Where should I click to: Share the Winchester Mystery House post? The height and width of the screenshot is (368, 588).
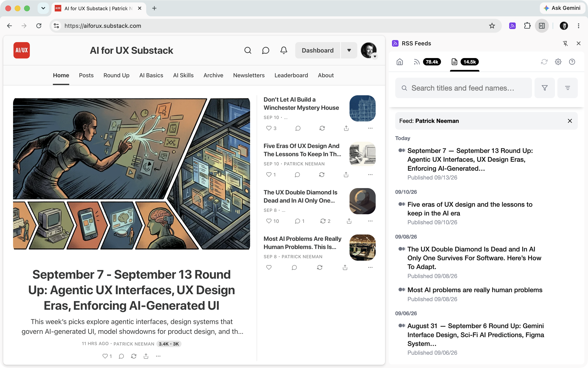pyautogui.click(x=346, y=128)
